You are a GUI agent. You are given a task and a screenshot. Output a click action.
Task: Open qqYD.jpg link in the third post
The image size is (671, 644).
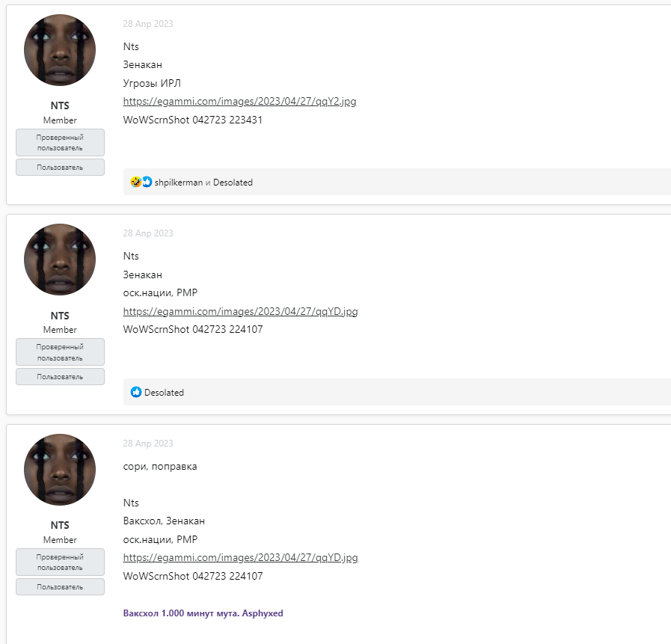(240, 557)
